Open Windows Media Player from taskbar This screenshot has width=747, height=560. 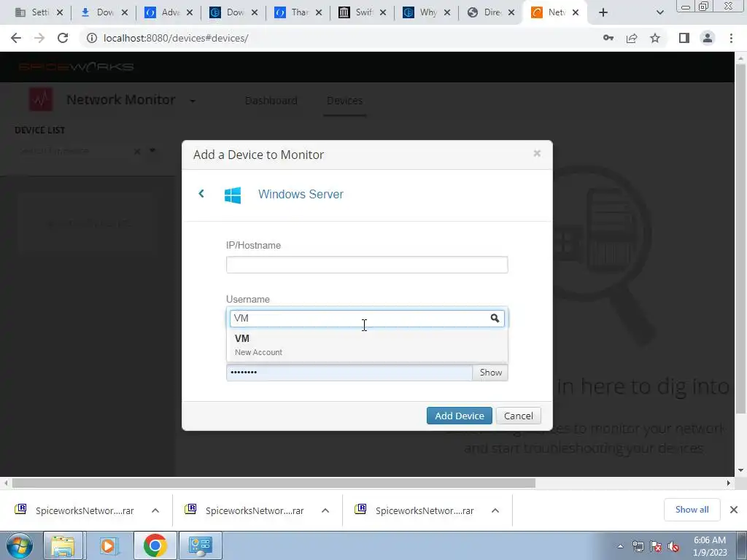click(108, 545)
